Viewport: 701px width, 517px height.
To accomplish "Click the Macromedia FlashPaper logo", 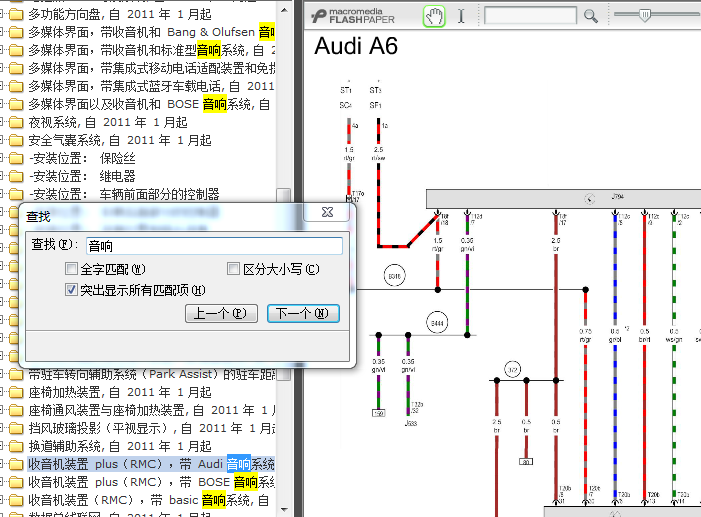I will pos(353,16).
